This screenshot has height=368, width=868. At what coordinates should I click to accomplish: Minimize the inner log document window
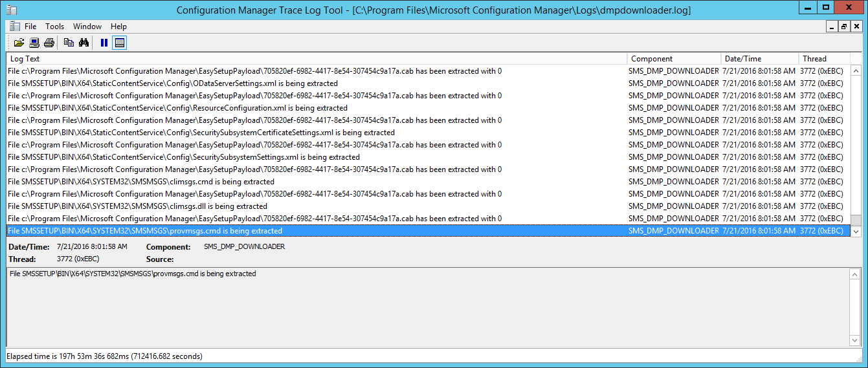tap(833, 27)
